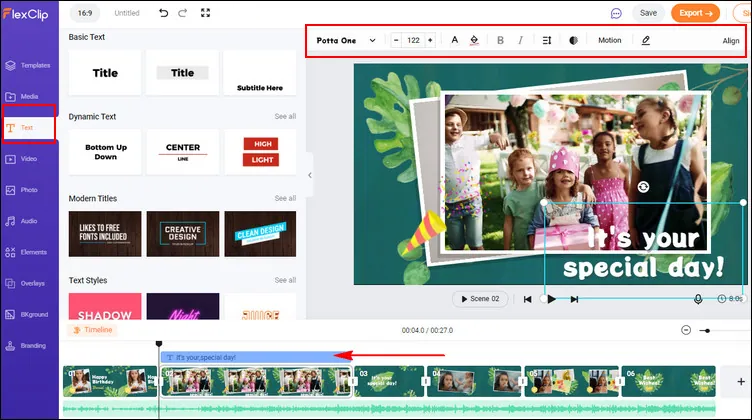Play the video preview

point(551,299)
